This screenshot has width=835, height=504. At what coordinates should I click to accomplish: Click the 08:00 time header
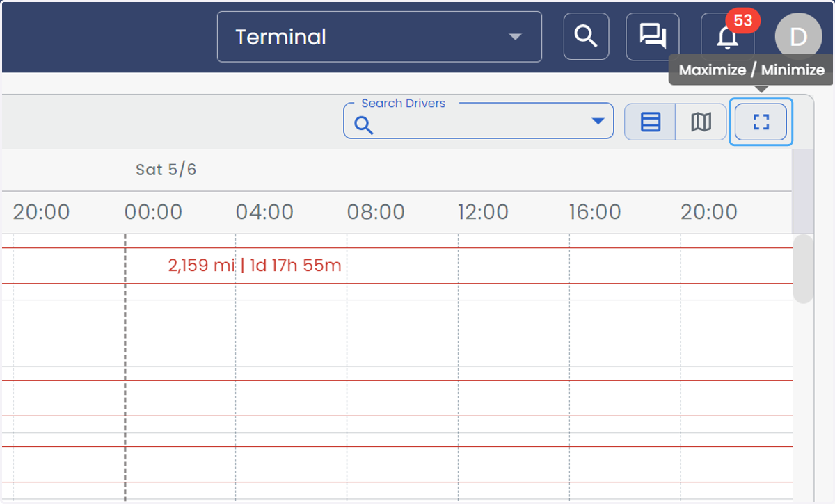tap(376, 212)
